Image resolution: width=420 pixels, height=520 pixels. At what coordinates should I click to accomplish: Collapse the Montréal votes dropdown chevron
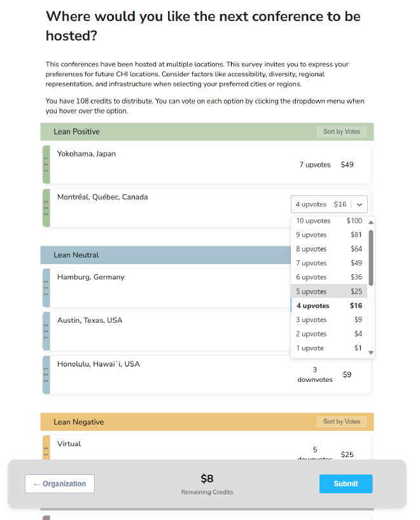tap(360, 204)
